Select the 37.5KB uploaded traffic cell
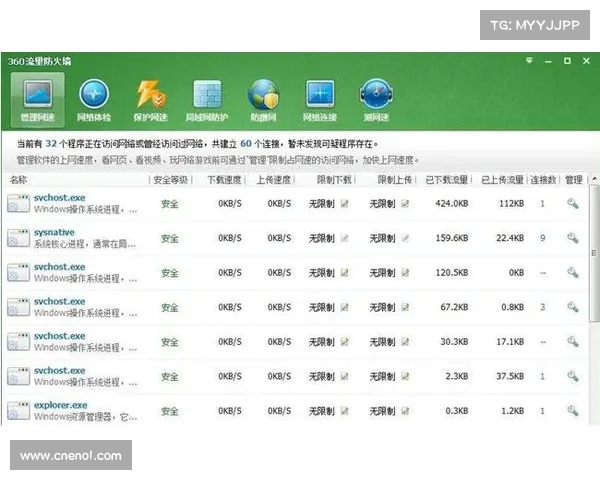Image resolution: width=600 pixels, height=480 pixels. coord(510,376)
